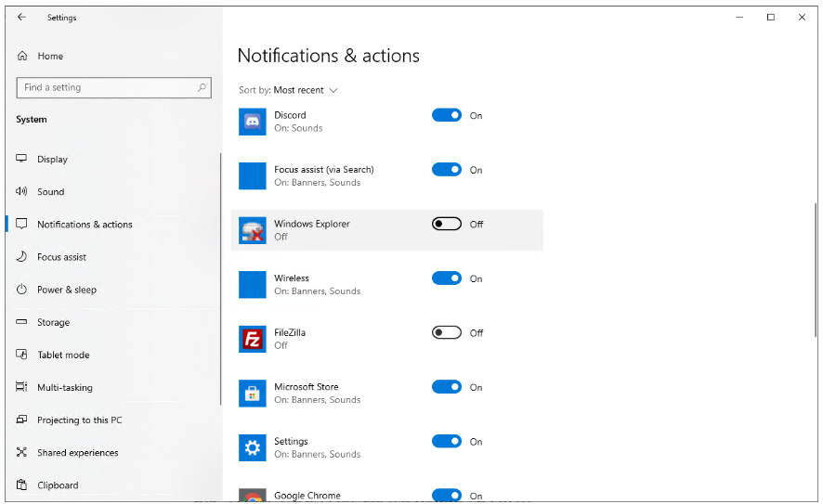Enable Windows Explorer notifications toggle

point(447,224)
